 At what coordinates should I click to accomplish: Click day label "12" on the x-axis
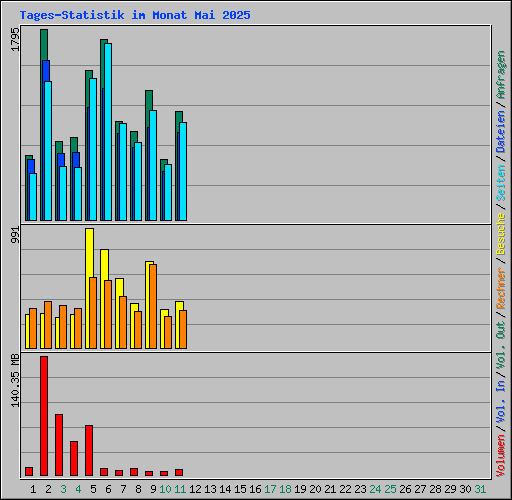(195, 489)
